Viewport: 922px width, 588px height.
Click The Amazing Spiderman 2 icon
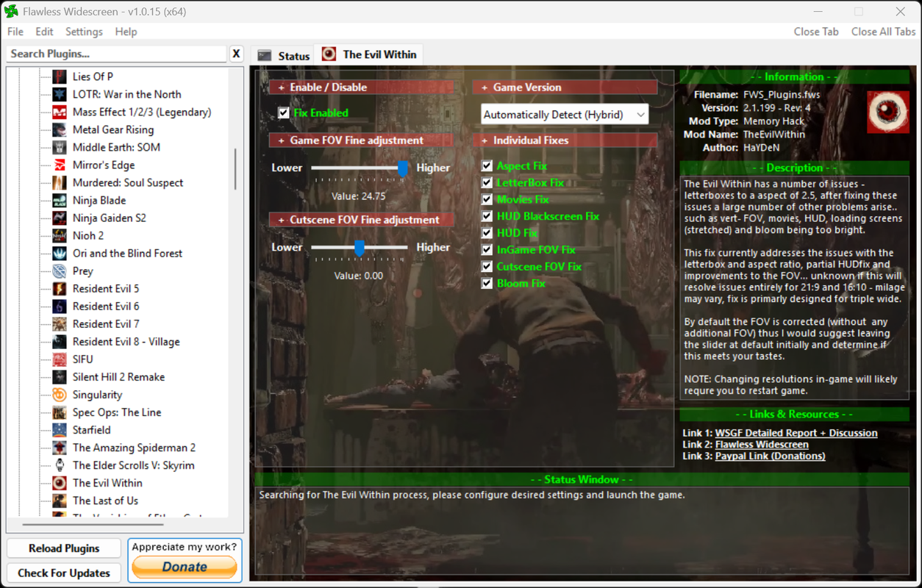pos(60,447)
